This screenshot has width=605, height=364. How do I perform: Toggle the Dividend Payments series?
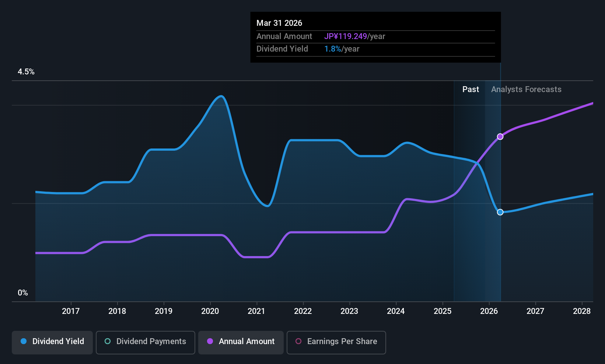tap(146, 342)
